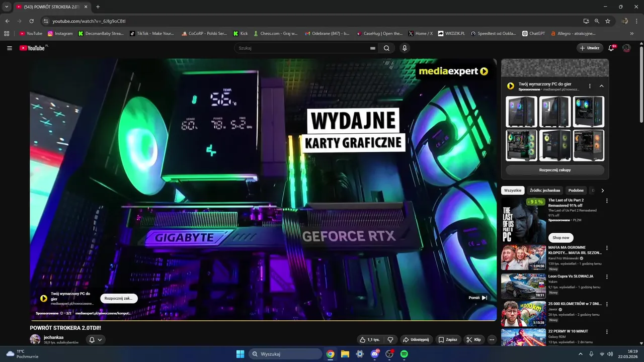Open the Chess.com bookmark
The image size is (644, 362).
point(276,34)
